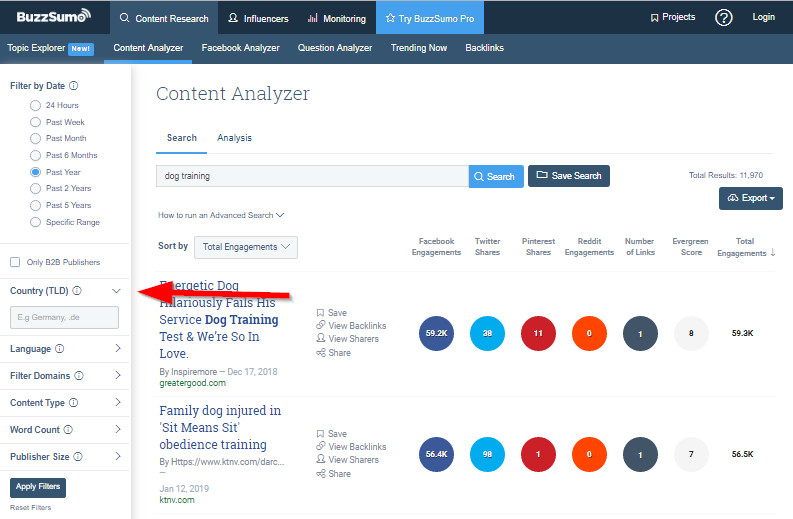The image size is (793, 519).
Task: Click the evergreen score 7 circle
Action: [691, 454]
